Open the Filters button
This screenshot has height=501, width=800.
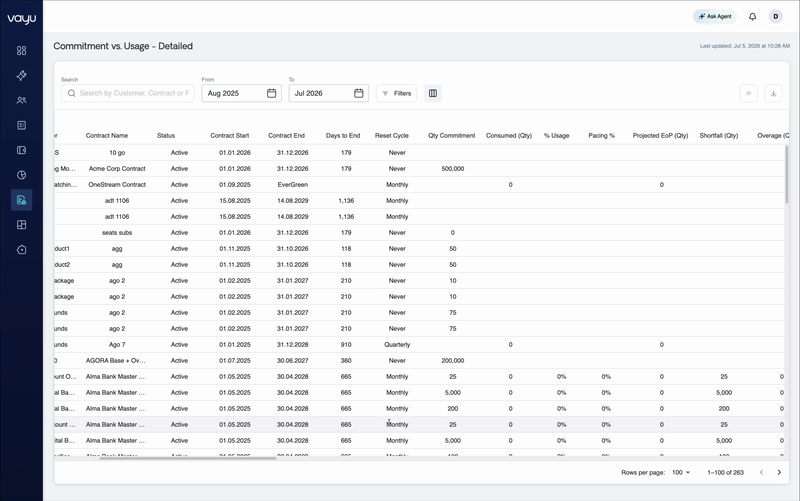396,93
